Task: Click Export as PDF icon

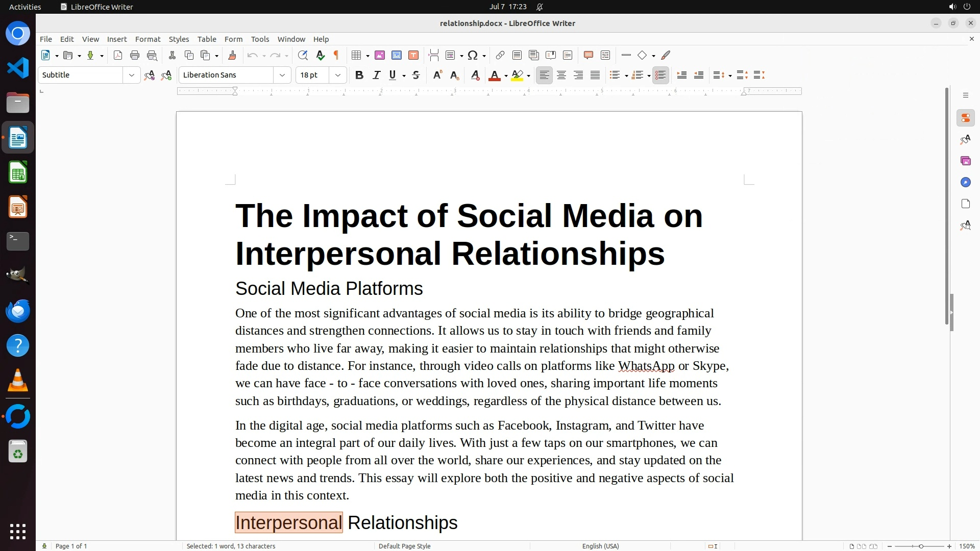Action: pos(118,55)
